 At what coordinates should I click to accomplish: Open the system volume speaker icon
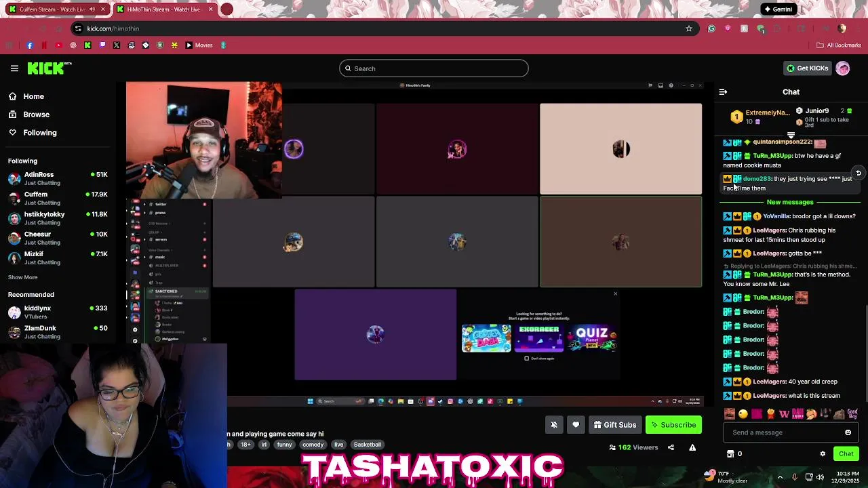click(821, 476)
